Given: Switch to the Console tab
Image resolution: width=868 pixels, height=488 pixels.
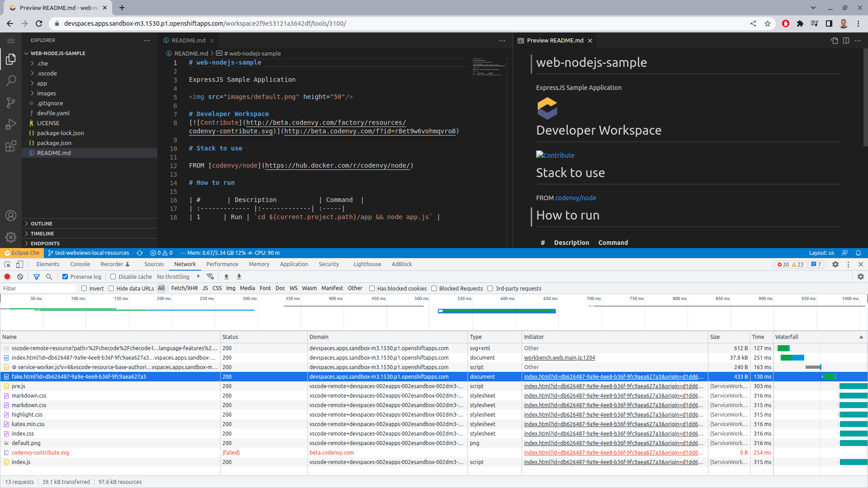Looking at the screenshot, I should click(x=80, y=264).
